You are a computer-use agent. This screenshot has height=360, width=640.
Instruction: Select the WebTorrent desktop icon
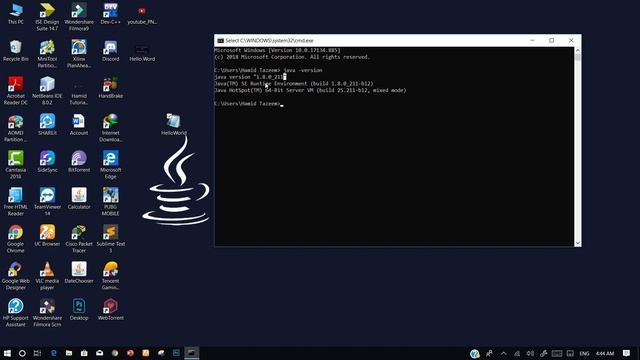click(110, 309)
